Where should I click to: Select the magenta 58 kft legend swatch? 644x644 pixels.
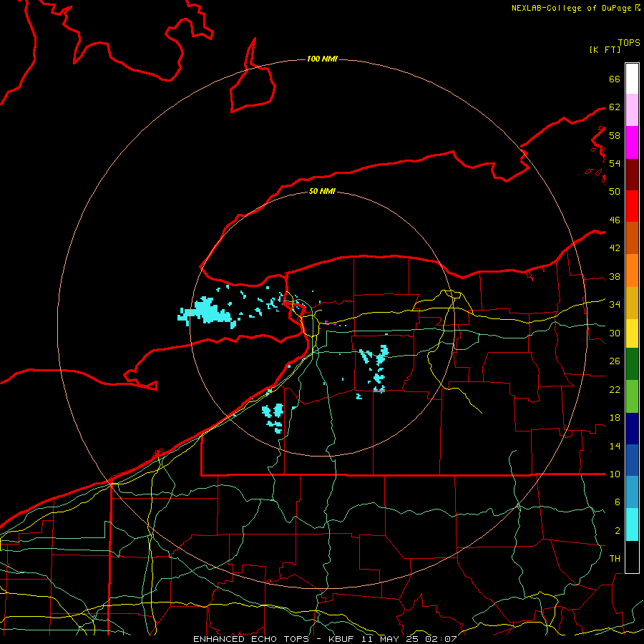pos(632,142)
